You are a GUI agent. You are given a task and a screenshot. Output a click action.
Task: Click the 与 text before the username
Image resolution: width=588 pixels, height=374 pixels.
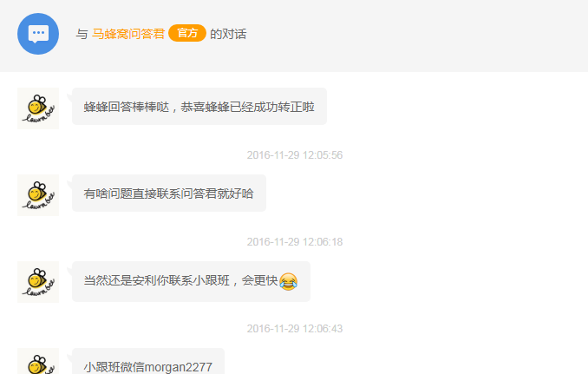coord(82,34)
